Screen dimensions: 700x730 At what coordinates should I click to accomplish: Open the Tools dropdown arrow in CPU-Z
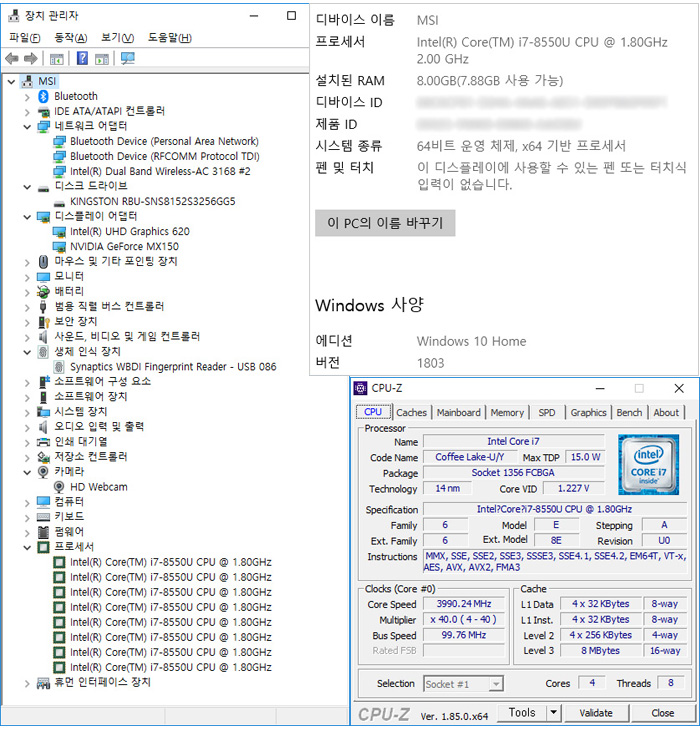(553, 712)
